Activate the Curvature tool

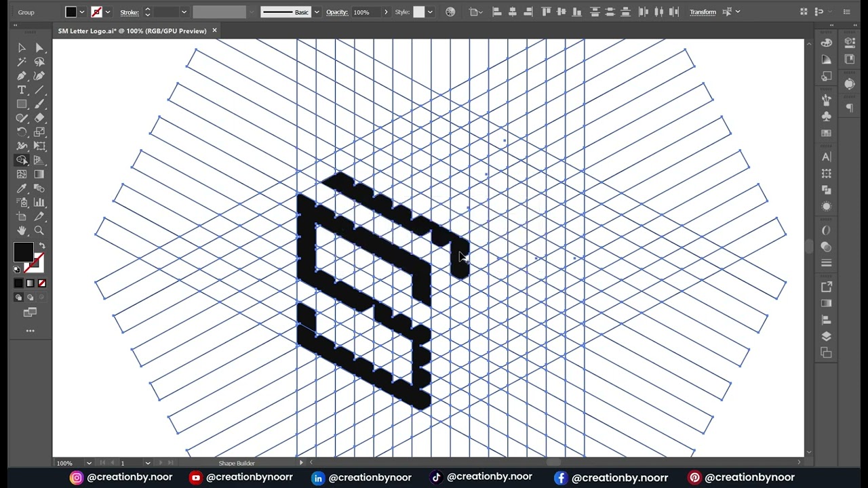pyautogui.click(x=39, y=76)
